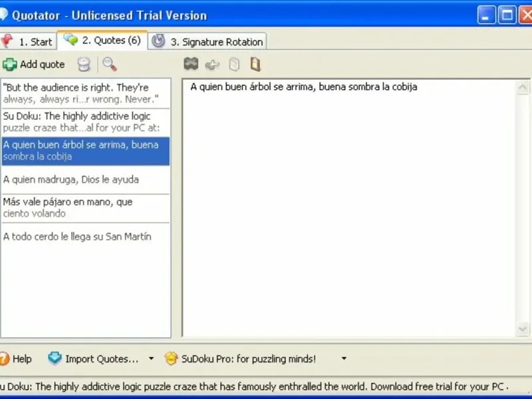
Task: Select the highlighted "A quien buen árbol" quote
Action: [86, 151]
